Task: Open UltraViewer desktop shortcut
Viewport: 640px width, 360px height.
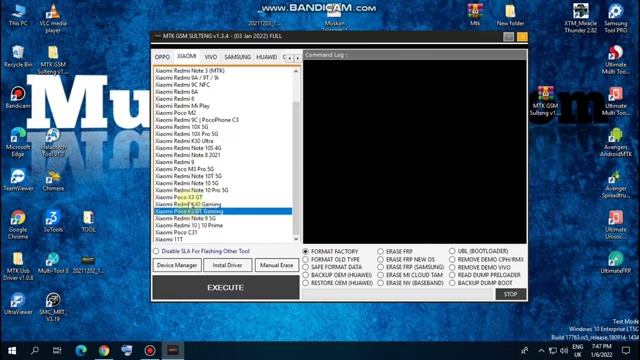Action: coord(18,304)
